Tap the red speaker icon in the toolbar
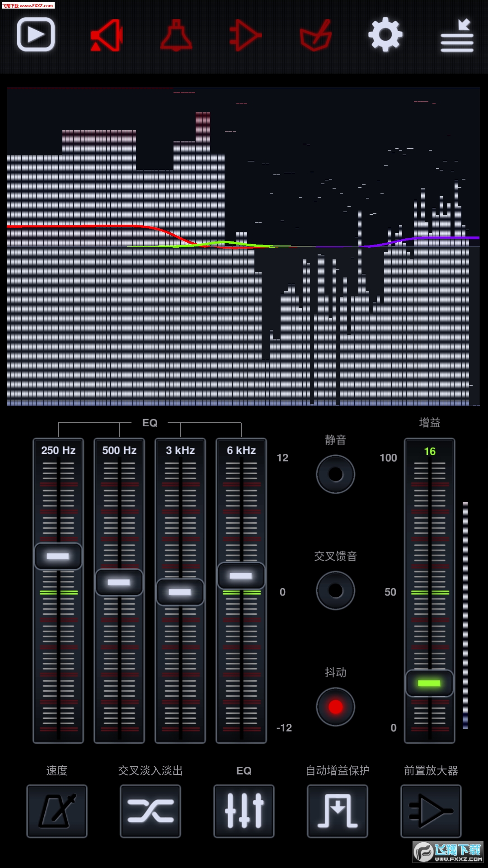 [x=107, y=35]
